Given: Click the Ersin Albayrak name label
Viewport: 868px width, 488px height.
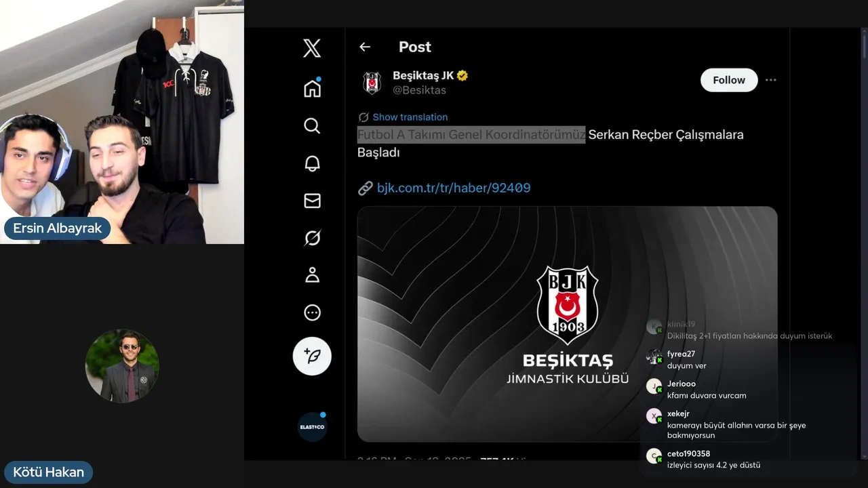Looking at the screenshot, I should click(57, 228).
